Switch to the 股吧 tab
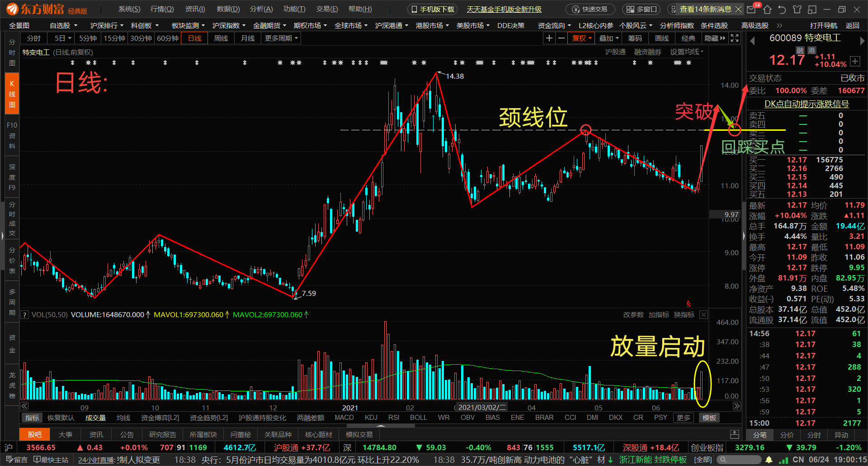The height and width of the screenshot is (466, 868). (x=35, y=434)
